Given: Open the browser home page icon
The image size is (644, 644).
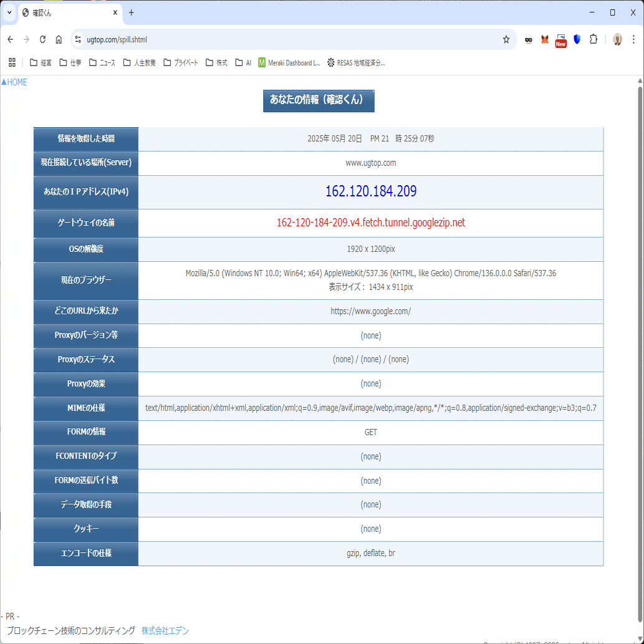Looking at the screenshot, I should 59,39.
